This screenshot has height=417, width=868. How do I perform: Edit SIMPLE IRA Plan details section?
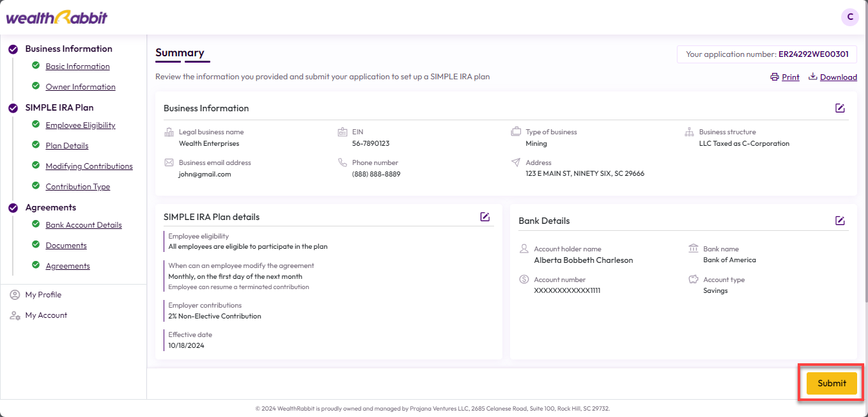pos(485,217)
